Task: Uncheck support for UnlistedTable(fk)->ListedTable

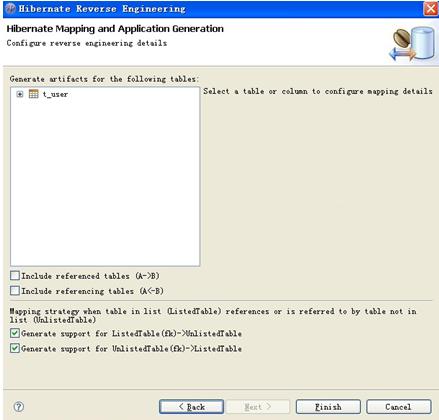Action: pos(15,348)
